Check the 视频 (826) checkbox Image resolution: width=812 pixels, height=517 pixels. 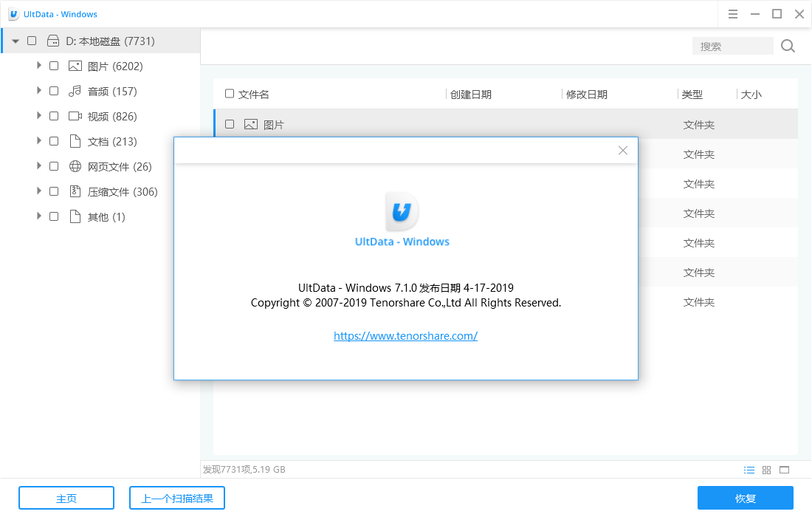click(x=54, y=116)
